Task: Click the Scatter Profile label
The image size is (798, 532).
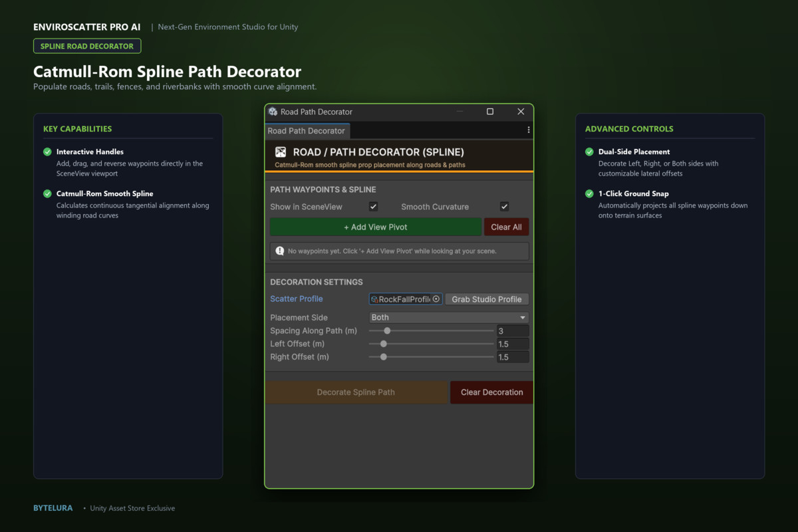Action: pyautogui.click(x=297, y=299)
